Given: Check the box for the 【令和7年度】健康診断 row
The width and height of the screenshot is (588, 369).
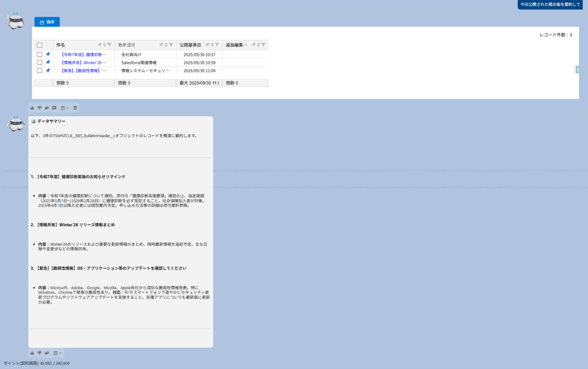Looking at the screenshot, I should tap(40, 54).
